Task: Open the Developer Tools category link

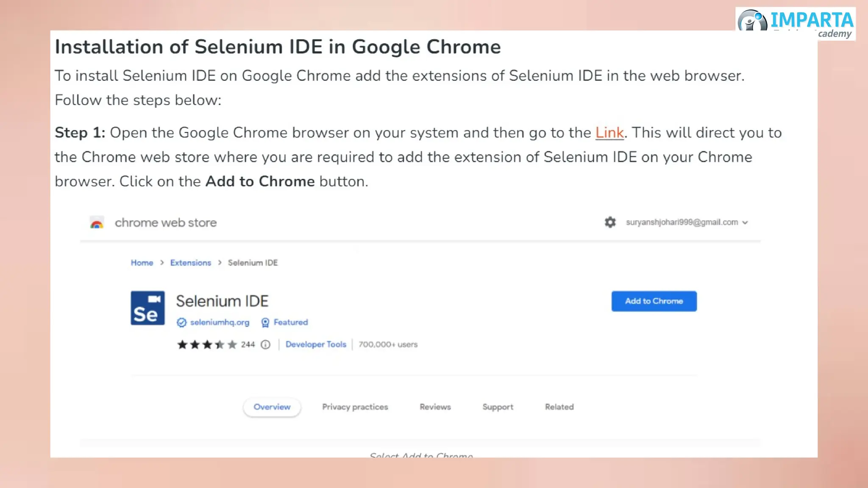Action: coord(316,345)
